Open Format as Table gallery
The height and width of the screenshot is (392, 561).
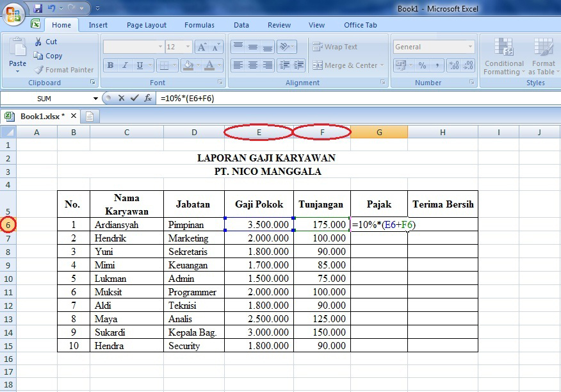(544, 56)
